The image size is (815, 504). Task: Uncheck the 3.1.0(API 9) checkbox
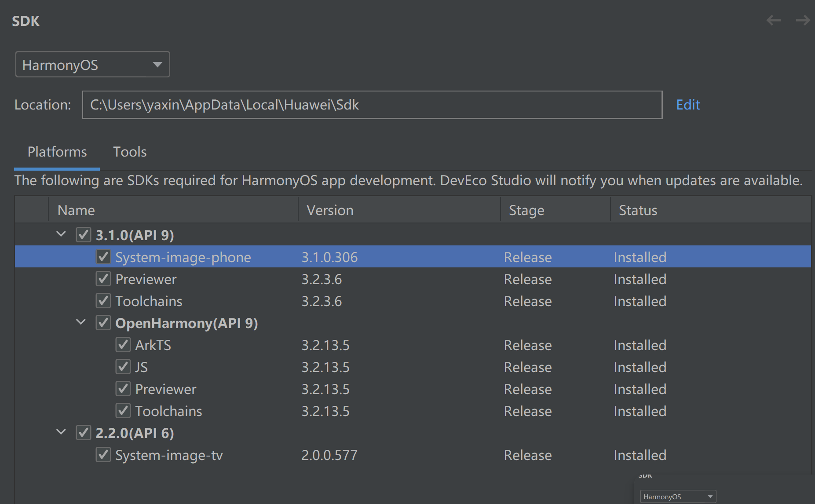[x=84, y=235]
